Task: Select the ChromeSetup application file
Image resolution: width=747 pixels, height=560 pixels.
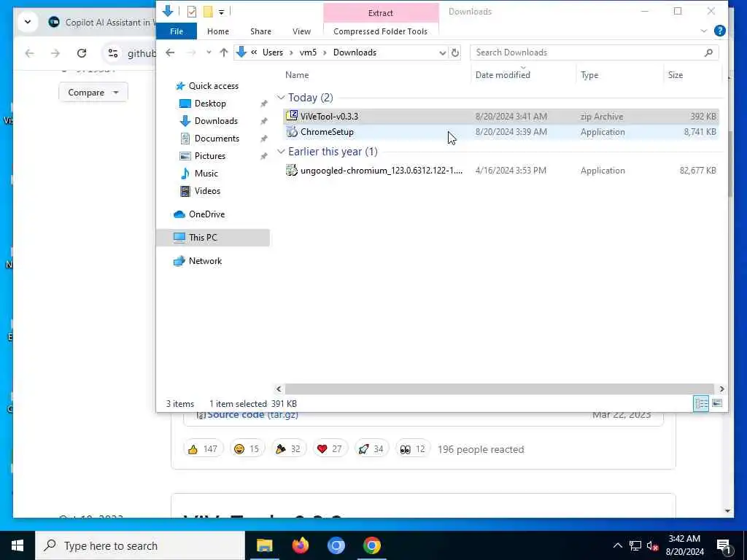Action: tap(500, 132)
